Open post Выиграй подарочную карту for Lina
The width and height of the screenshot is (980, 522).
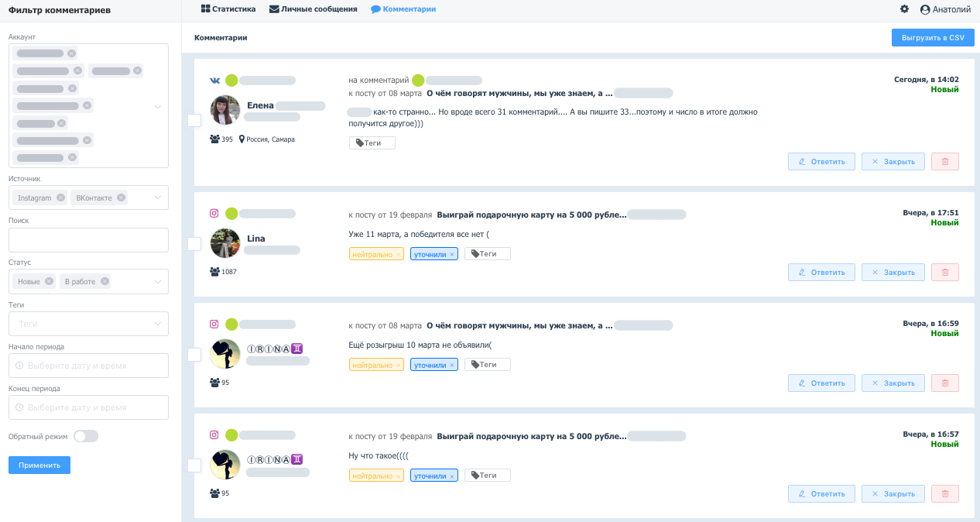[x=532, y=214]
